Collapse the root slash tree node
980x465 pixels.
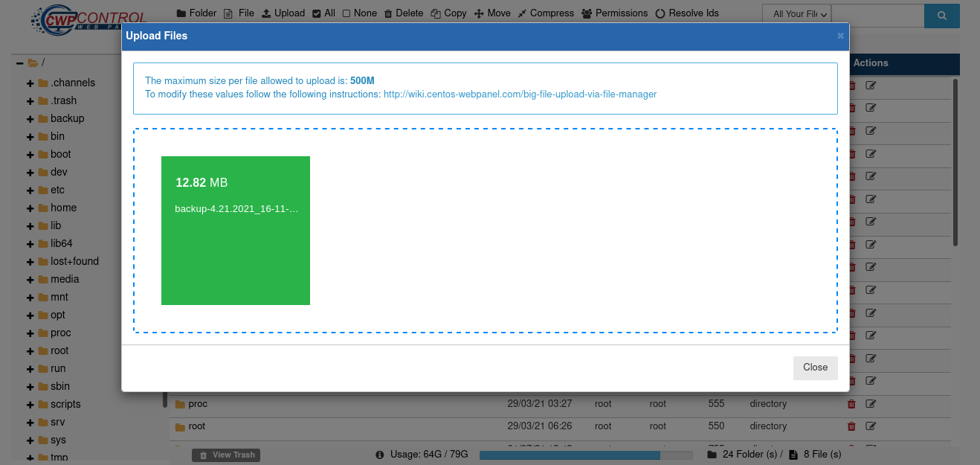coord(19,63)
